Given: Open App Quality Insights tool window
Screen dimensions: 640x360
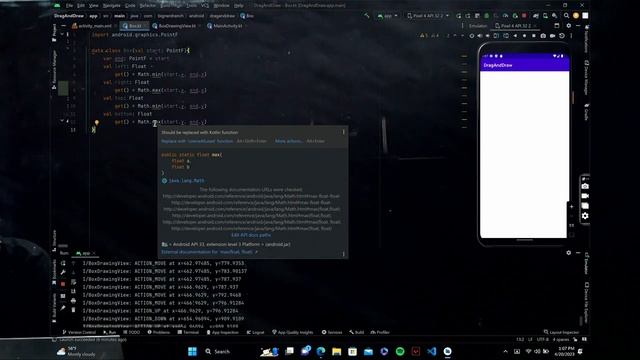Looking at the screenshot, I should (293, 332).
